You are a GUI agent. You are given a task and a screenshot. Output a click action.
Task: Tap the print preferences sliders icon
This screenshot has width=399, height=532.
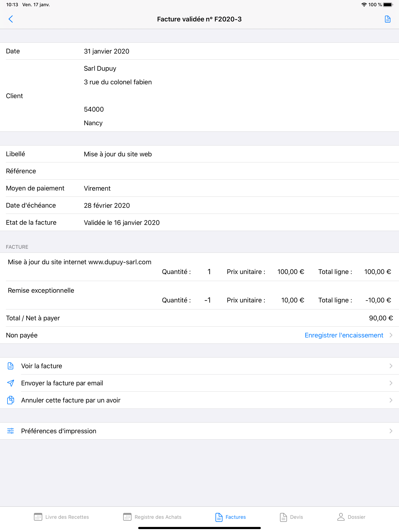pos(11,431)
